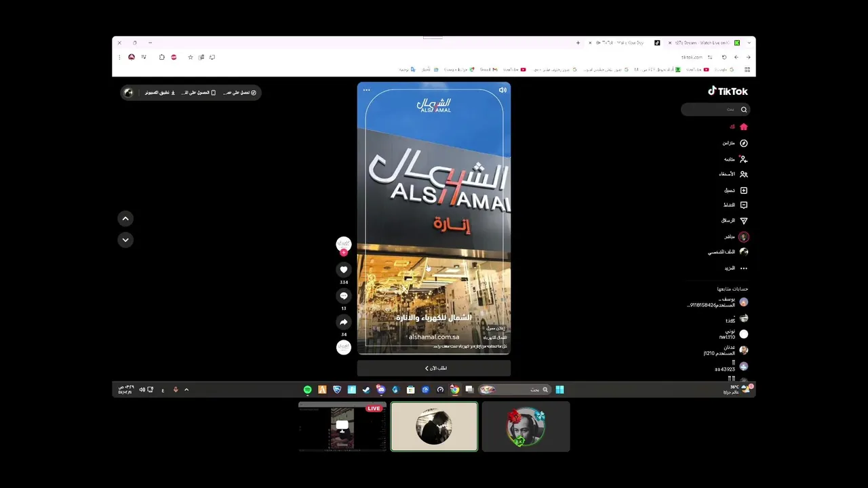Follow the creator via the red plus badge

click(344, 253)
